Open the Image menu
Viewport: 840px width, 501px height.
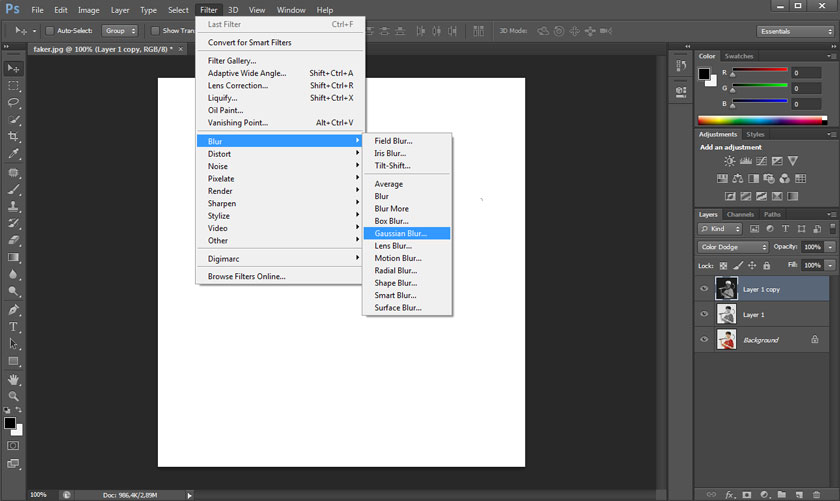(x=88, y=10)
